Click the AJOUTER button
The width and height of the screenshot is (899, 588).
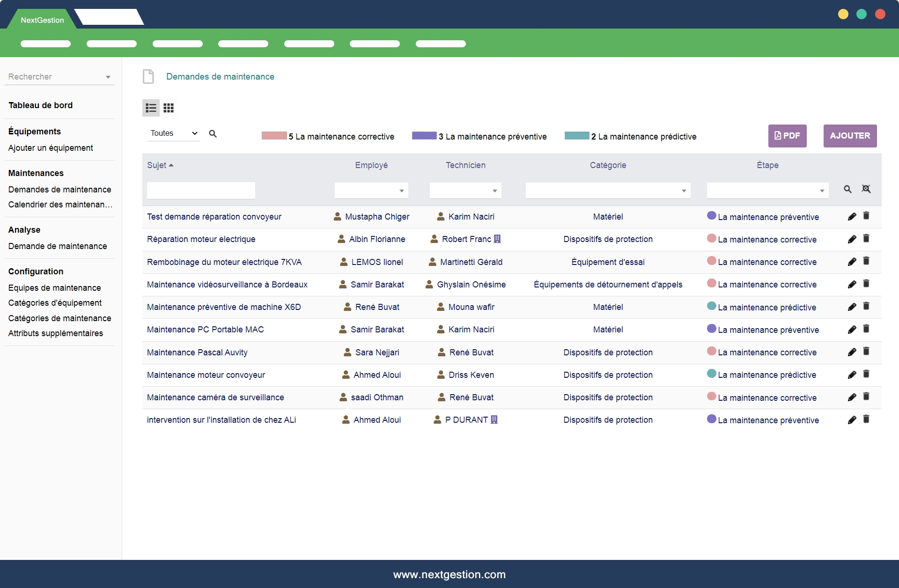tap(850, 136)
